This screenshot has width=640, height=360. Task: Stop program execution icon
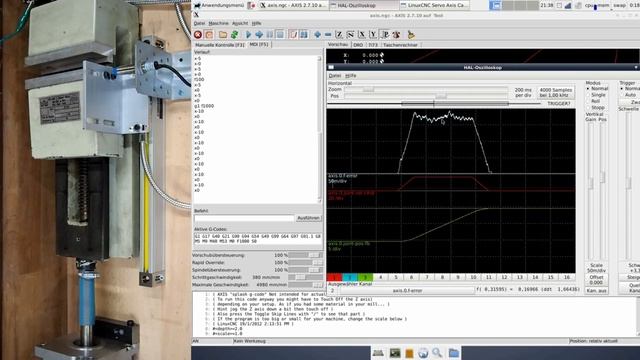pos(280,35)
